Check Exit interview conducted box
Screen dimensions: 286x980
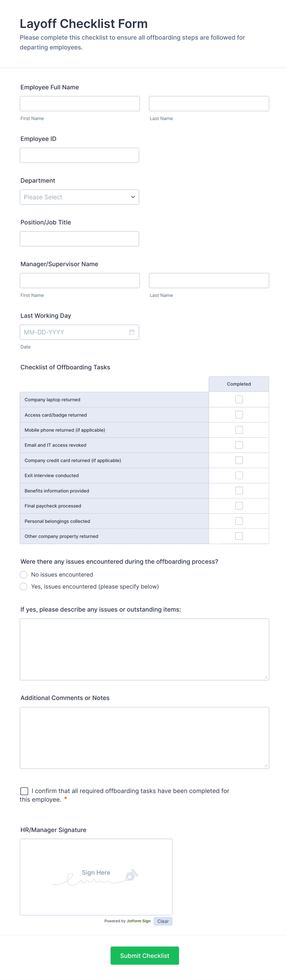[239, 476]
